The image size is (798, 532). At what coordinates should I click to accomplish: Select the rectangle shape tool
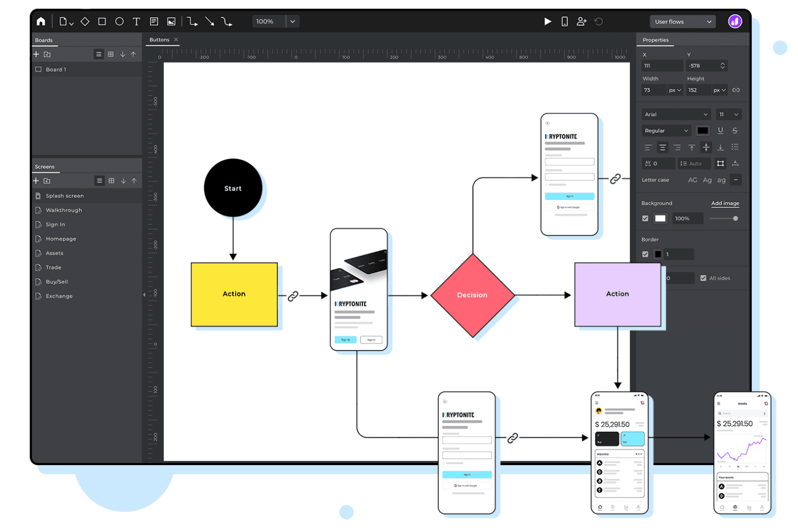pyautogui.click(x=102, y=22)
